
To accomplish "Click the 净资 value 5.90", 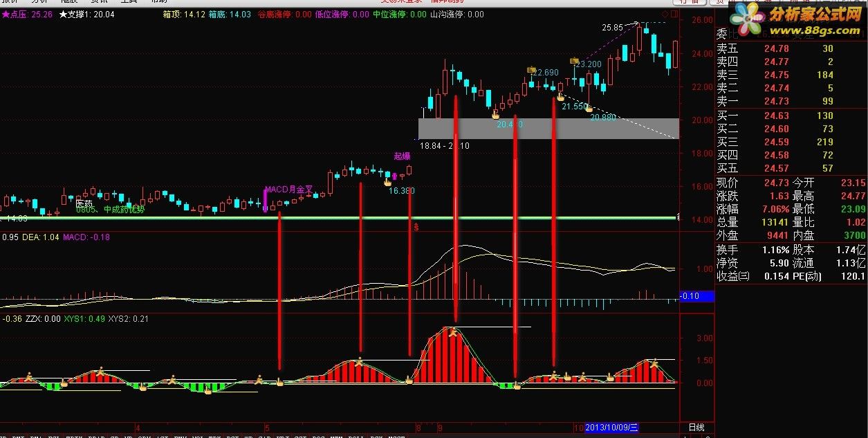I will click(779, 263).
